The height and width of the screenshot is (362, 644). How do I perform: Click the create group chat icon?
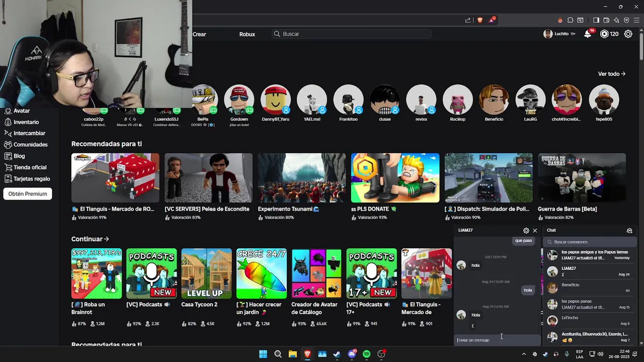[629, 230]
